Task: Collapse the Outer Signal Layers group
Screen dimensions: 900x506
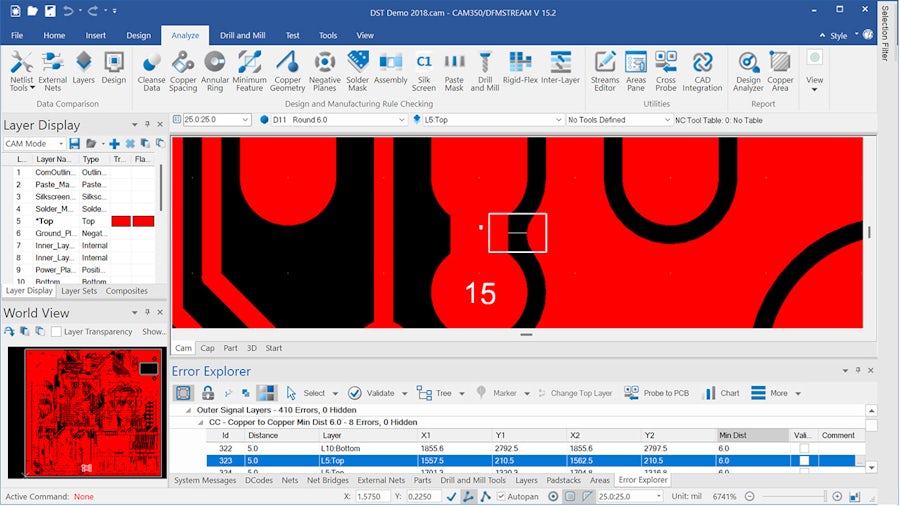Action: [188, 410]
